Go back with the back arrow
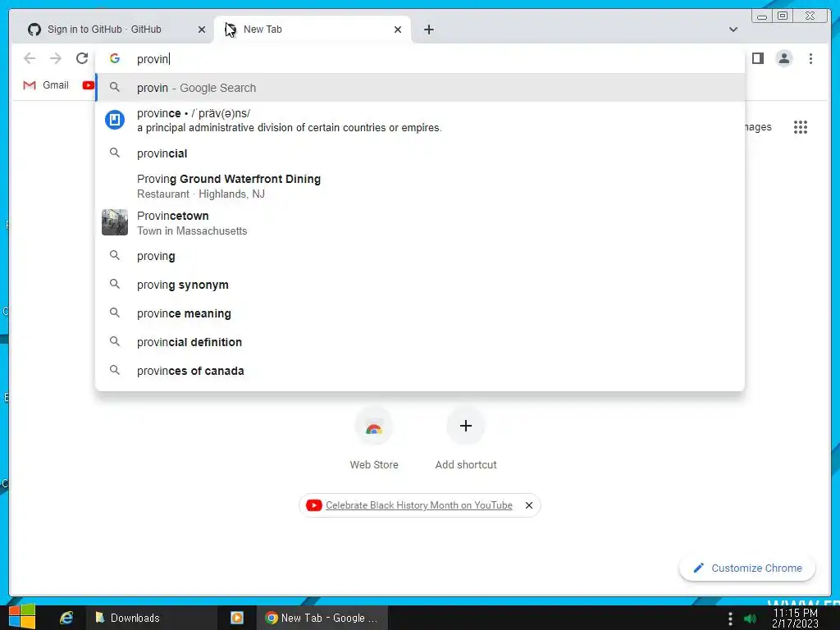The image size is (840, 630). [30, 58]
